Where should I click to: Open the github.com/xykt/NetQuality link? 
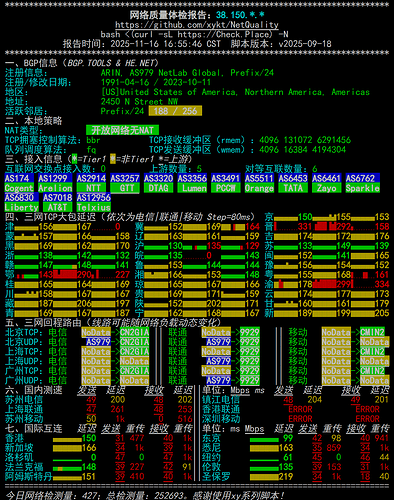[197, 25]
